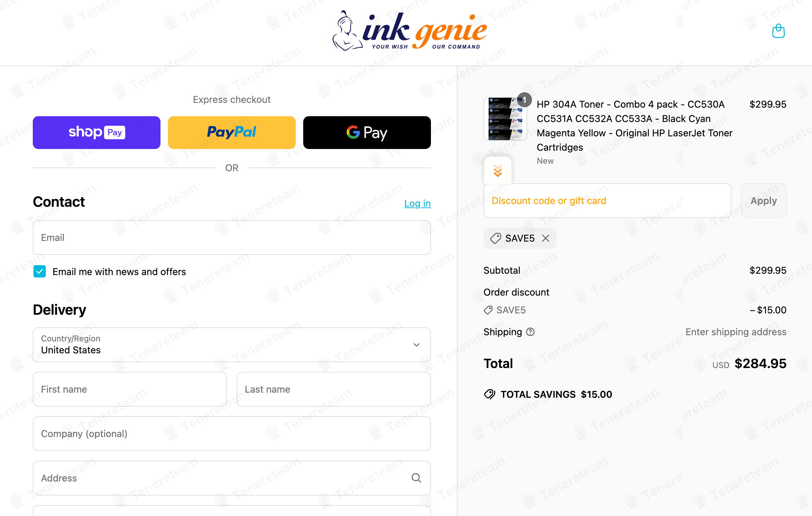Open the shopping bag cart icon
812x516 pixels.
pos(778,31)
